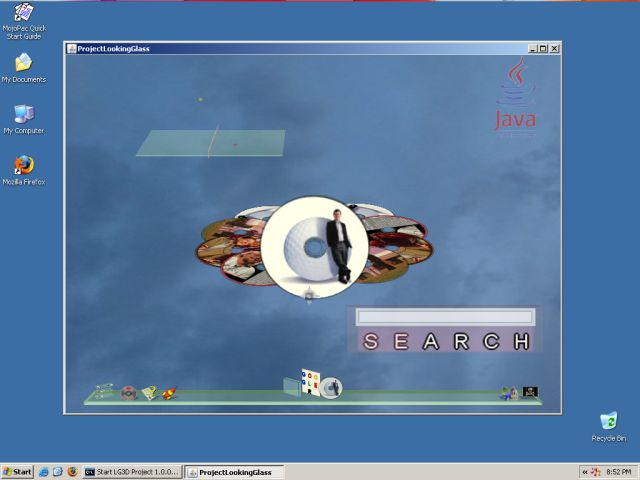Click the pirate skull flag icon on the taskbar

click(x=530, y=392)
